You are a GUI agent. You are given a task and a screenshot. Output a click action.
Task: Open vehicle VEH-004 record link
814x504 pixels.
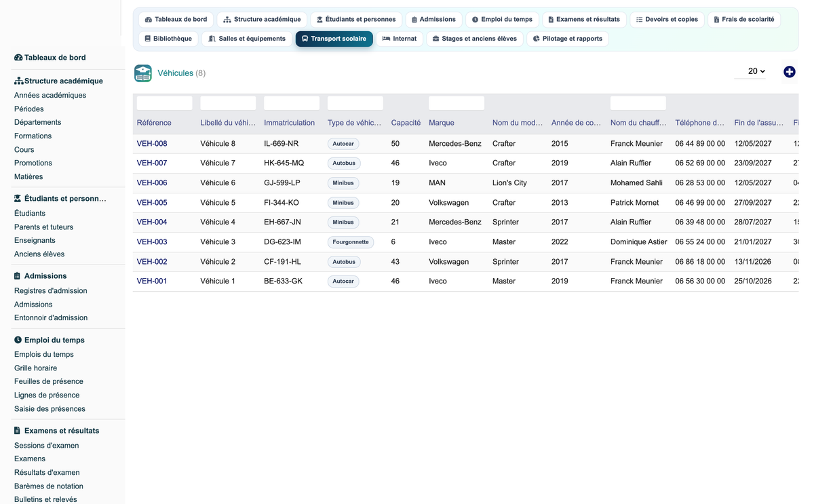pos(152,222)
